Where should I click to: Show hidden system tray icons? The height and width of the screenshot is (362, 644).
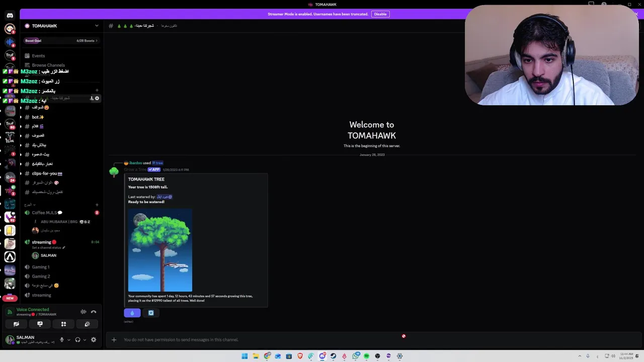[x=579, y=356]
